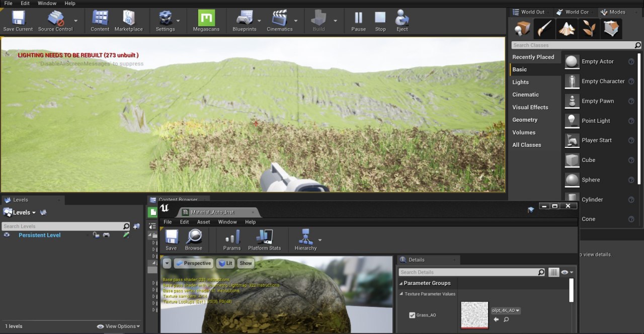Image resolution: width=644 pixels, height=334 pixels.
Task: Toggle Params in the Material Instance editor
Action: tap(232, 240)
